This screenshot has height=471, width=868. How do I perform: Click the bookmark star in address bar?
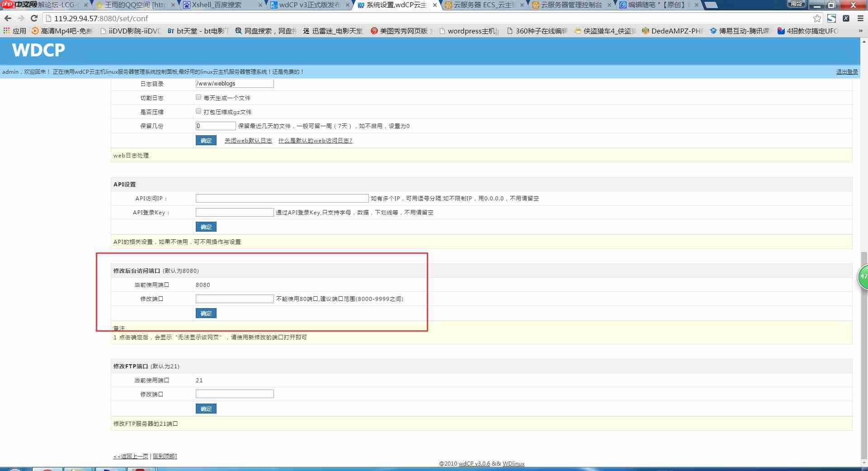pyautogui.click(x=816, y=19)
